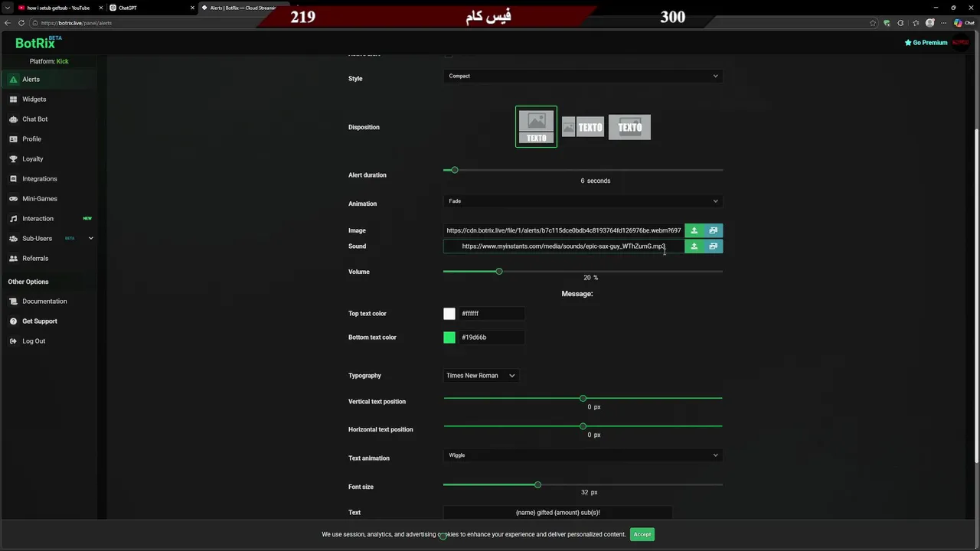The image size is (980, 551).
Task: Select the image-left-of-text disposition layout
Action: [x=583, y=127]
